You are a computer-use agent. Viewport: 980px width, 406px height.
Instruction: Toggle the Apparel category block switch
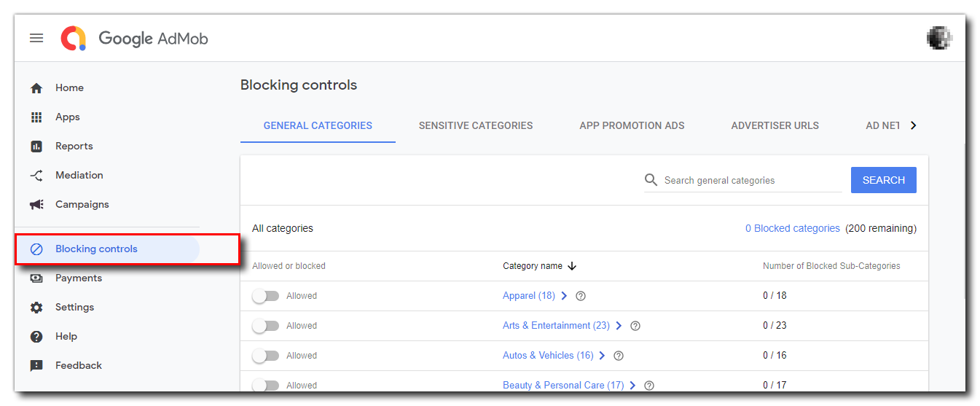pyautogui.click(x=266, y=296)
